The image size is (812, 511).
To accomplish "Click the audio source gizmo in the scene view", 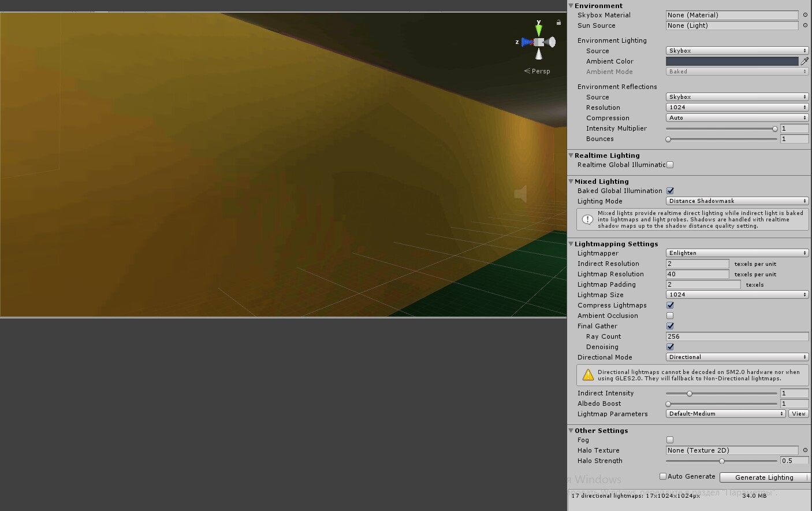I will (x=520, y=194).
